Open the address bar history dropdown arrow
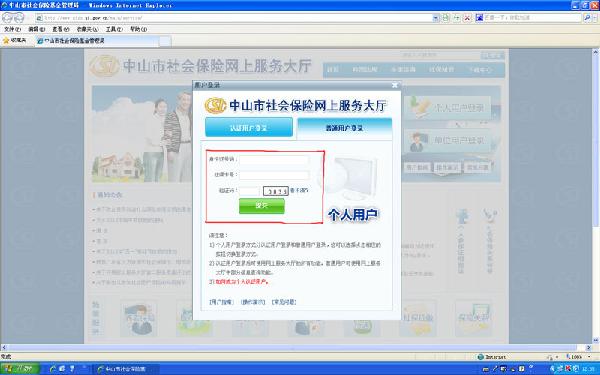 [435, 18]
